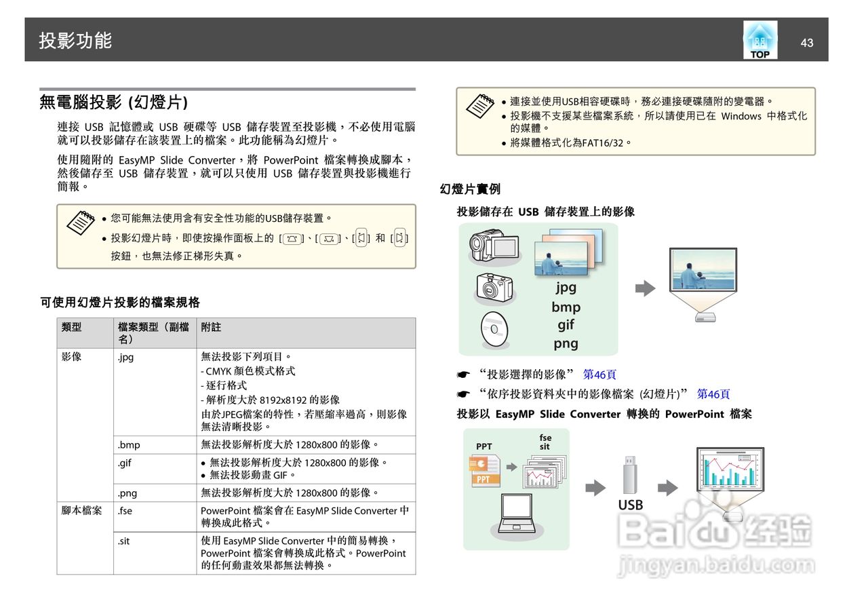Click the video camcorder icon

(x=493, y=246)
